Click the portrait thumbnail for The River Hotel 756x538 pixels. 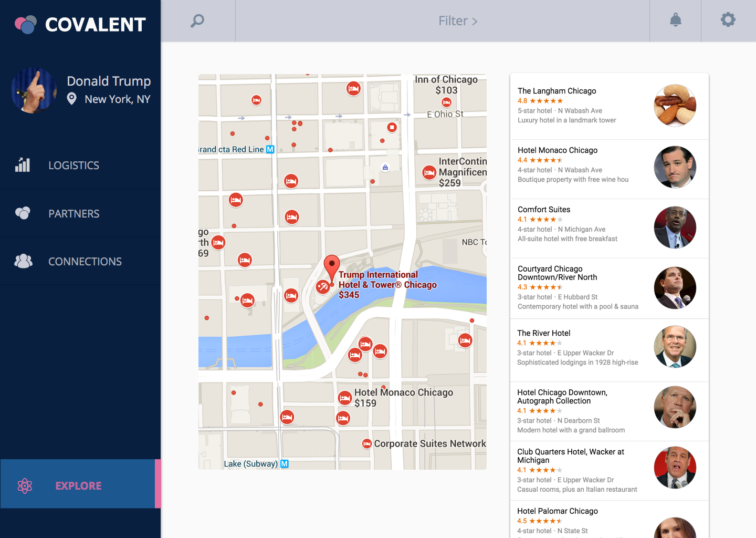tap(675, 347)
